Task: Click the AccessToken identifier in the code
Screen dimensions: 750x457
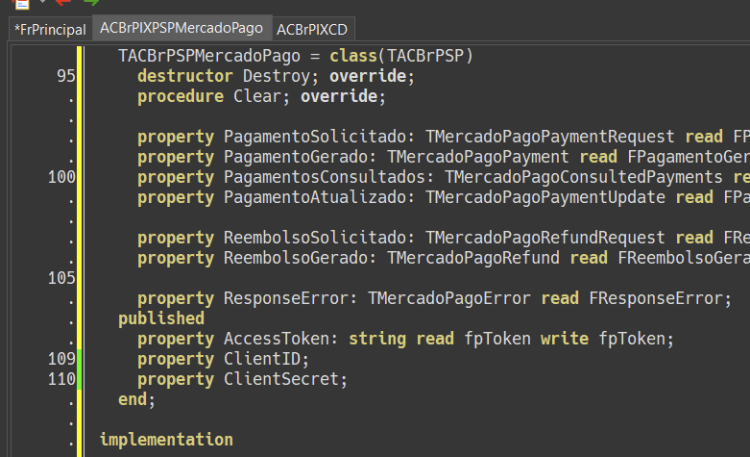Action: pos(276,339)
